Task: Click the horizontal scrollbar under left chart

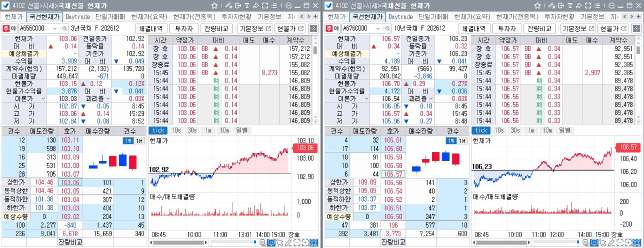Action: [x=178, y=243]
